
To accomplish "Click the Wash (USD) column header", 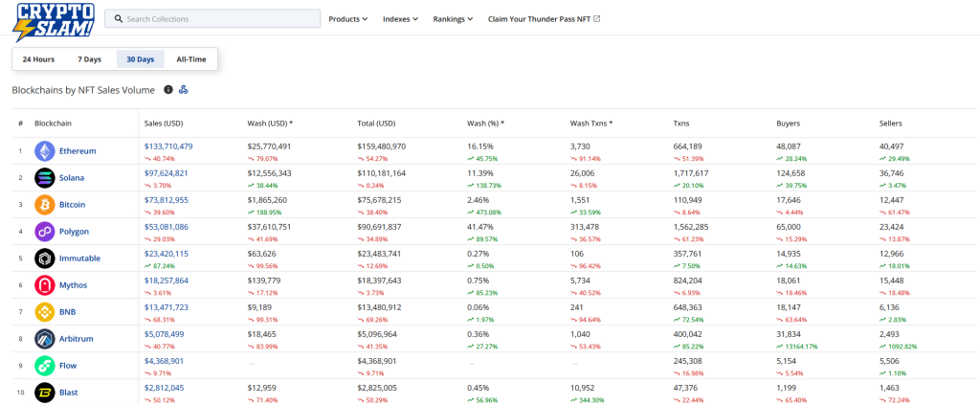I will point(270,124).
